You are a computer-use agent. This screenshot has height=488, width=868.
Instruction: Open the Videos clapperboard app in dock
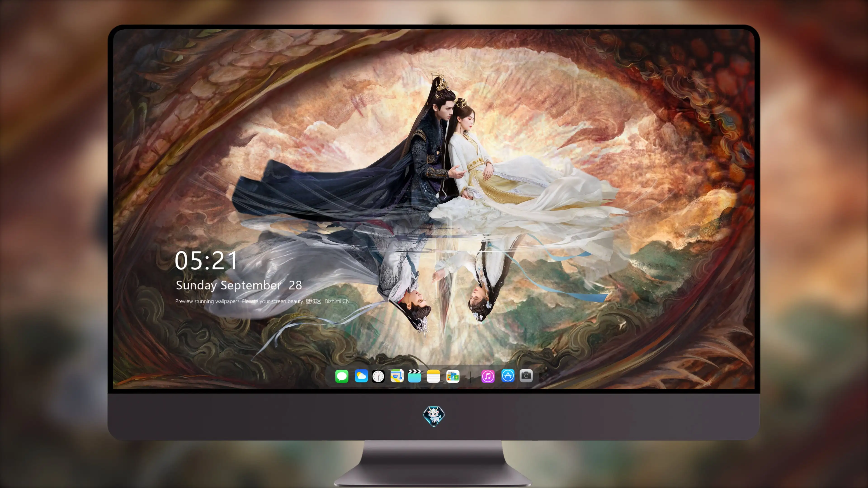(x=415, y=376)
